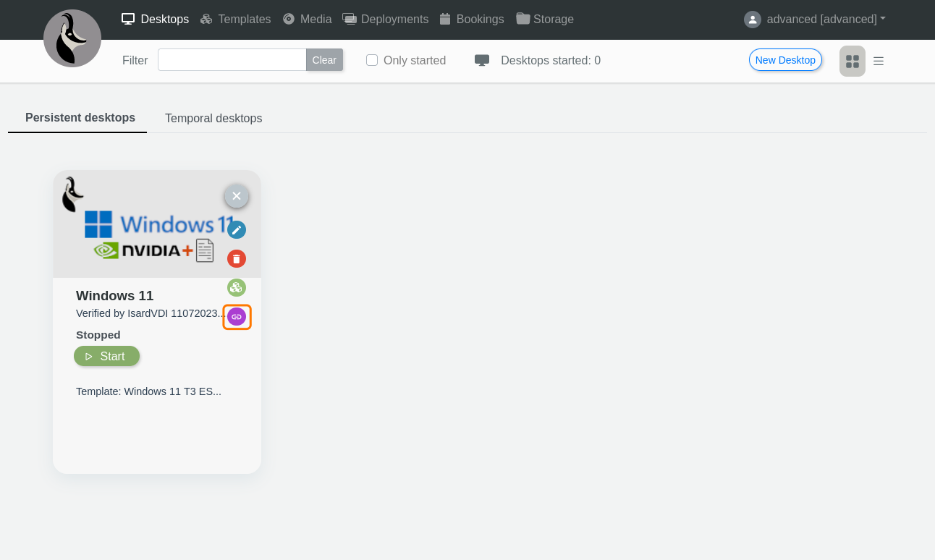Open the advanced user account dropdown

coord(826,20)
